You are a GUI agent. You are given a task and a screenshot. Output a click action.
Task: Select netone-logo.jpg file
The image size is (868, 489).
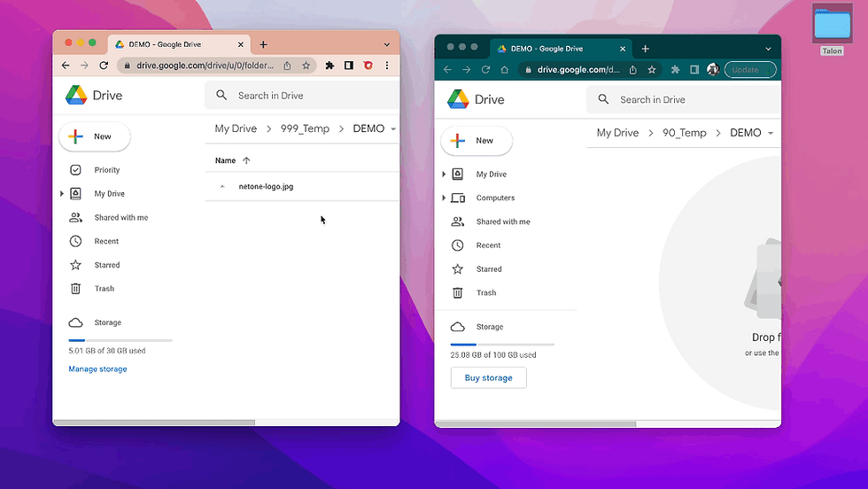pos(302,187)
